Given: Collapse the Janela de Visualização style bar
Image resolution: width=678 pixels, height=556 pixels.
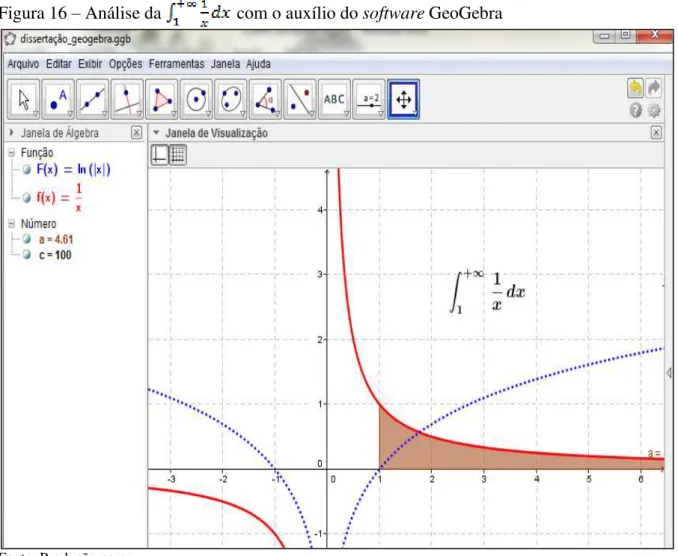Looking at the screenshot, I should pos(156,133).
